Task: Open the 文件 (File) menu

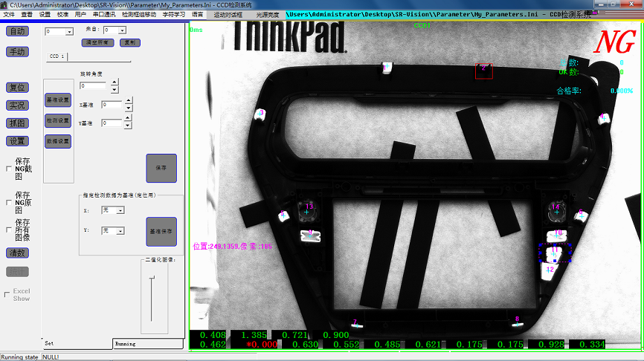Action: [x=9, y=14]
